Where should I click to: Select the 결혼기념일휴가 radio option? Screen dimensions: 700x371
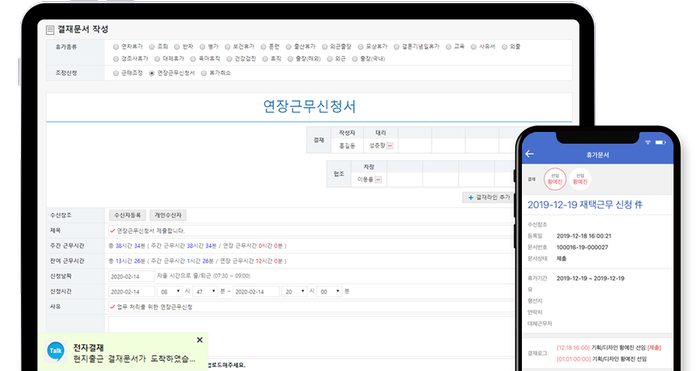point(396,47)
